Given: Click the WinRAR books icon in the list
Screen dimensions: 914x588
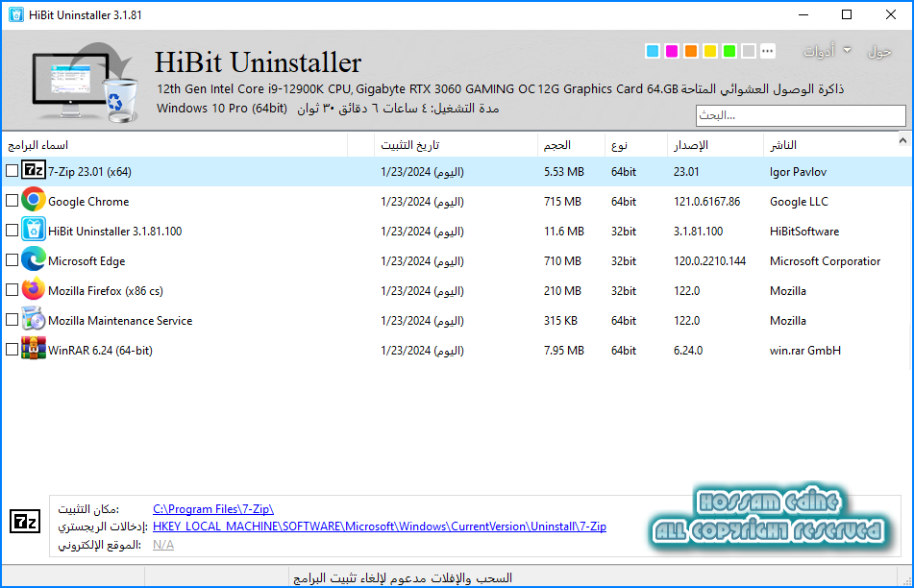Looking at the screenshot, I should point(34,349).
